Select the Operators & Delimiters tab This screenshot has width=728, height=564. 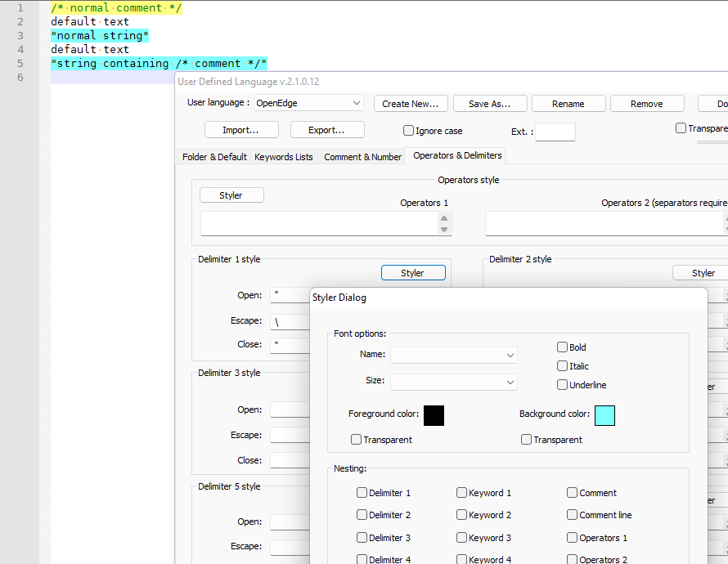point(457,155)
